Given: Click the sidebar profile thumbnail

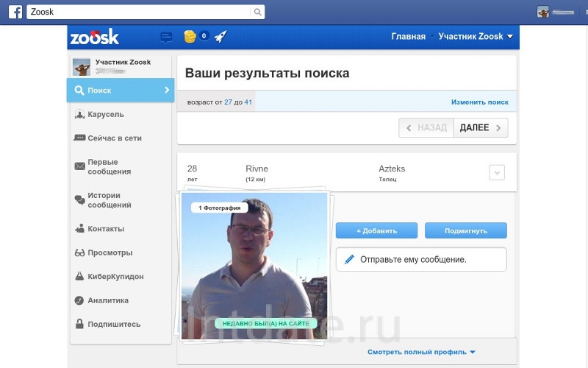Looking at the screenshot, I should point(82,67).
